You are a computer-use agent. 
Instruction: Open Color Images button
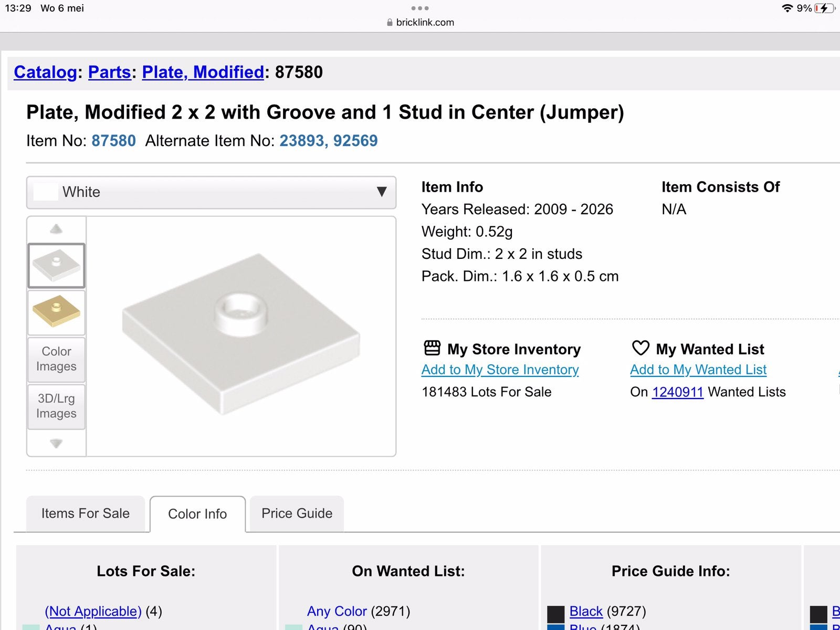point(56,359)
